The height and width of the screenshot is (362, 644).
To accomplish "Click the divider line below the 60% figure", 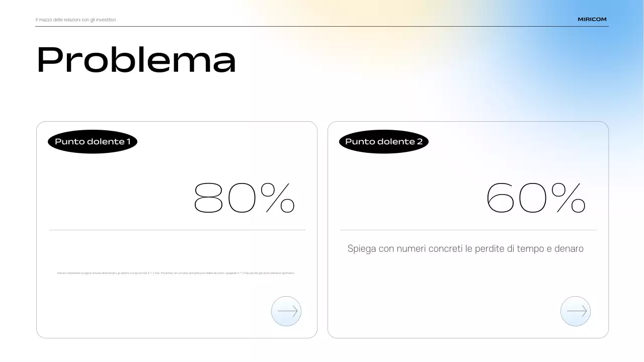I will pos(468,230).
